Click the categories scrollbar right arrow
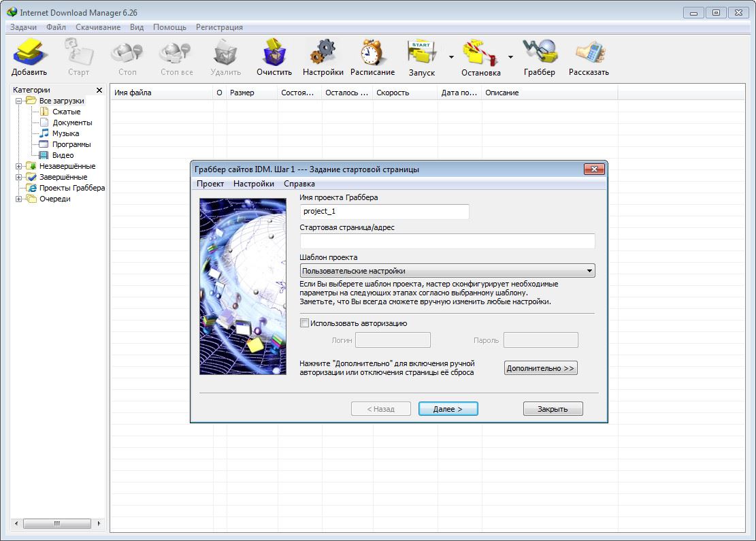This screenshot has width=756, height=541. click(99, 523)
